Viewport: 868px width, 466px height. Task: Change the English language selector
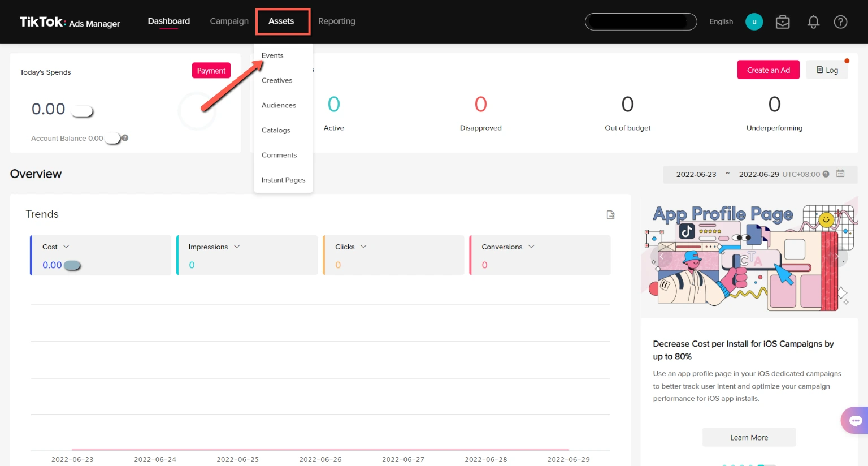(721, 21)
